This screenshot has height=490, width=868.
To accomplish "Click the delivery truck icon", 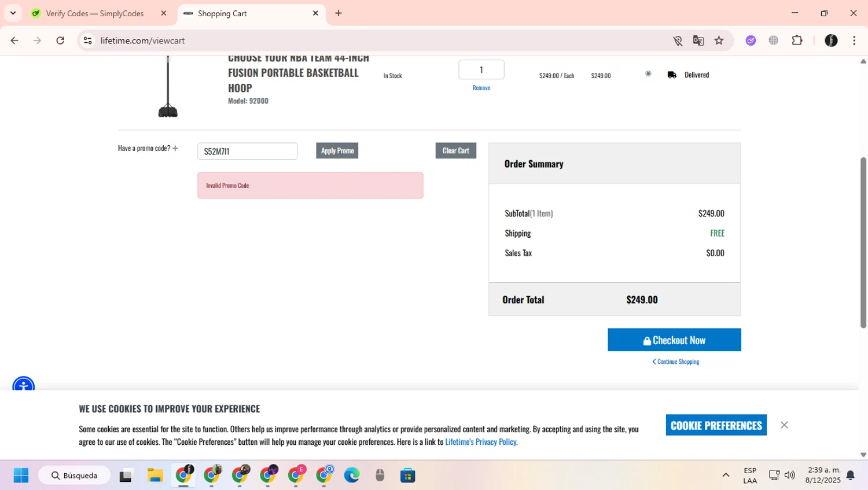I will click(672, 75).
